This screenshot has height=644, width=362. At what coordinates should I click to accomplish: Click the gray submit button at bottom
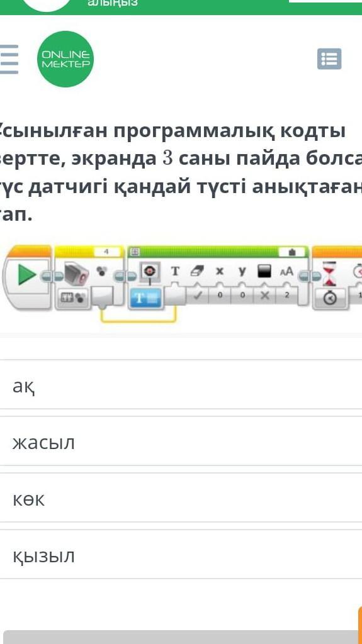pos(183,637)
